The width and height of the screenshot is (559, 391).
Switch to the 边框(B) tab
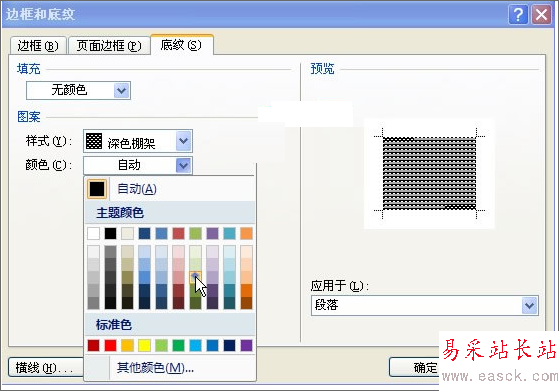click(38, 46)
